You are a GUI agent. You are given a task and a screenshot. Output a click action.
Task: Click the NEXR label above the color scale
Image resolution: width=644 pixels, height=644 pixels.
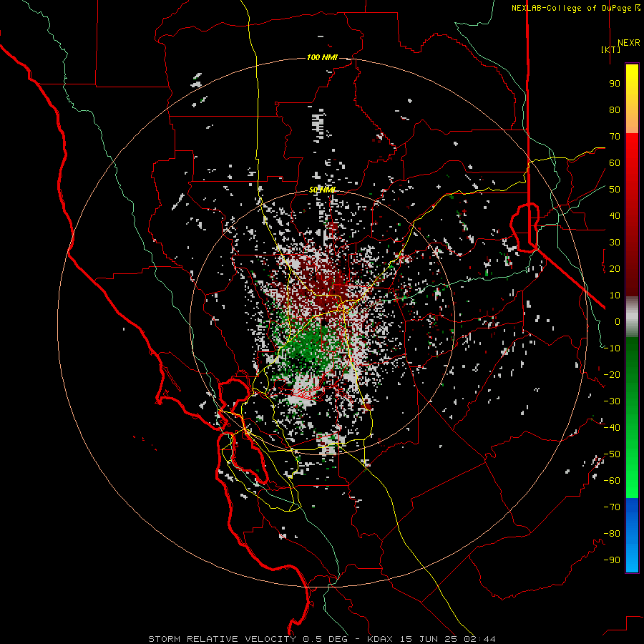[x=628, y=43]
